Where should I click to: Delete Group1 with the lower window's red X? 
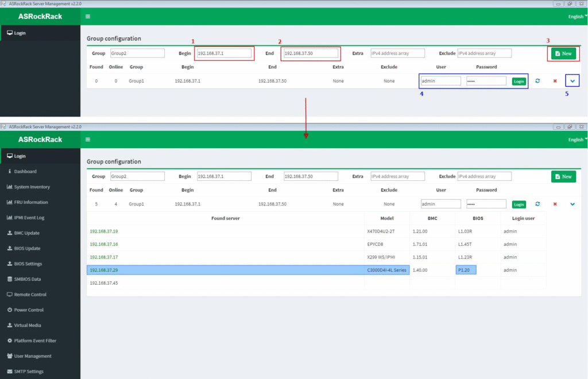tap(555, 204)
